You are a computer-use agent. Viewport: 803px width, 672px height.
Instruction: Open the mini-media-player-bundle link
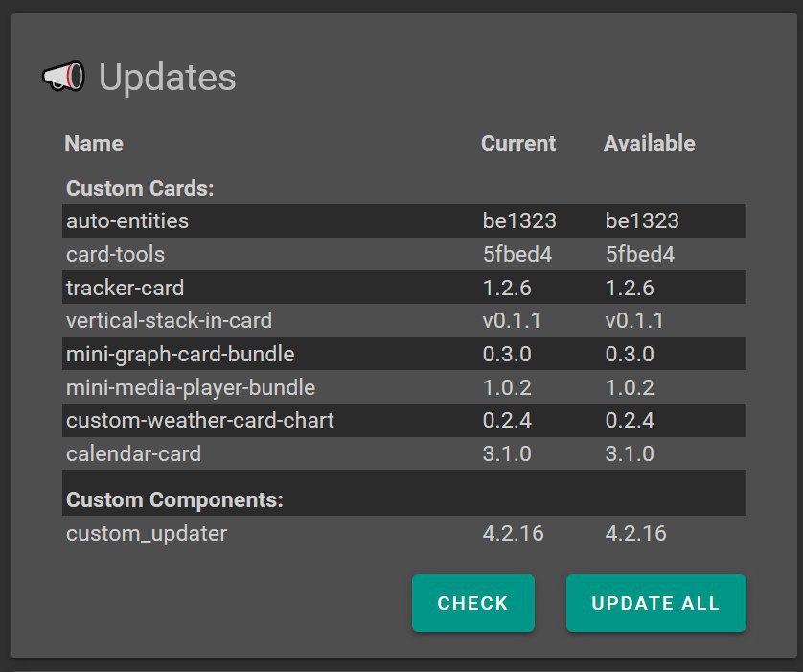click(x=191, y=387)
